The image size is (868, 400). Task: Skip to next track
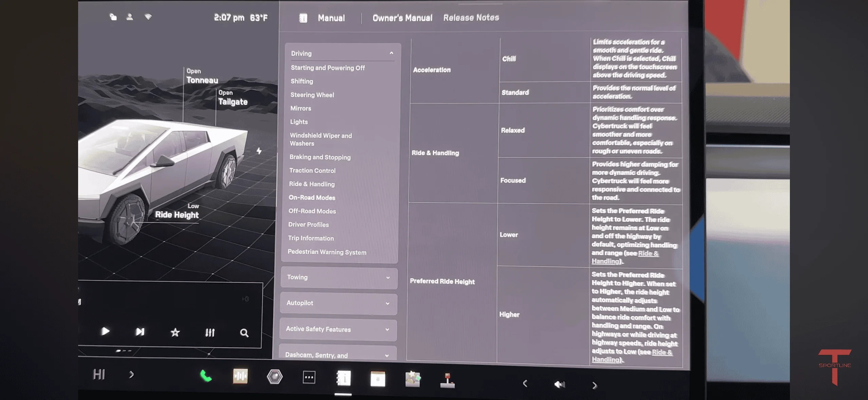140,332
